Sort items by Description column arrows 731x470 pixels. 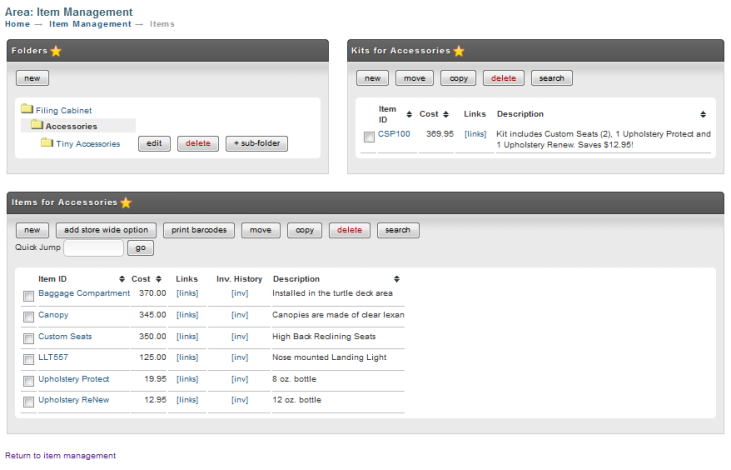pyautogui.click(x=397, y=279)
